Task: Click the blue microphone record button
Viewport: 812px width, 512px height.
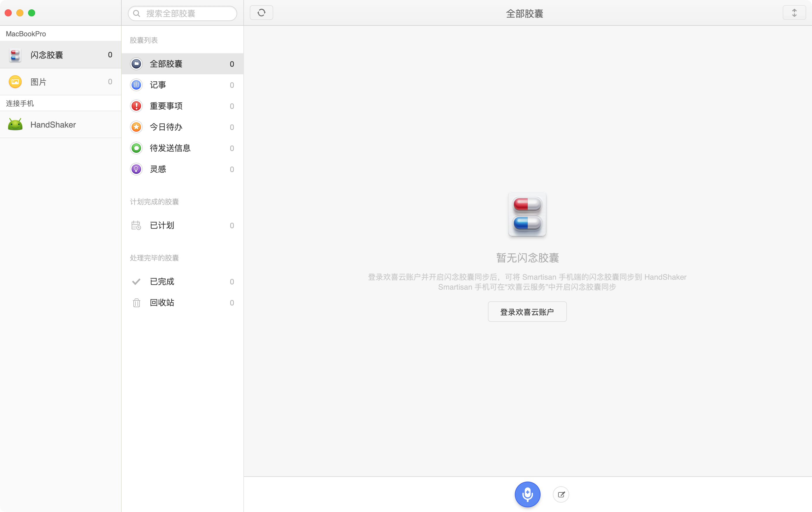Action: [527, 494]
